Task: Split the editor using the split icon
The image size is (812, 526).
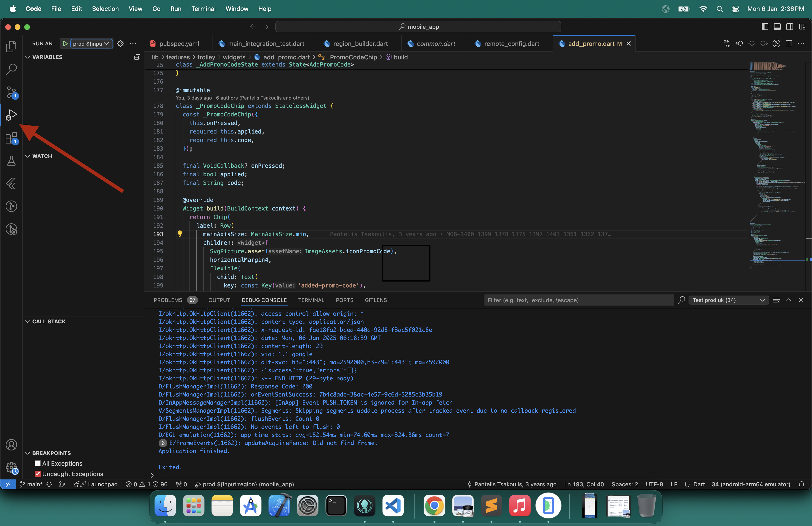Action: click(x=789, y=43)
